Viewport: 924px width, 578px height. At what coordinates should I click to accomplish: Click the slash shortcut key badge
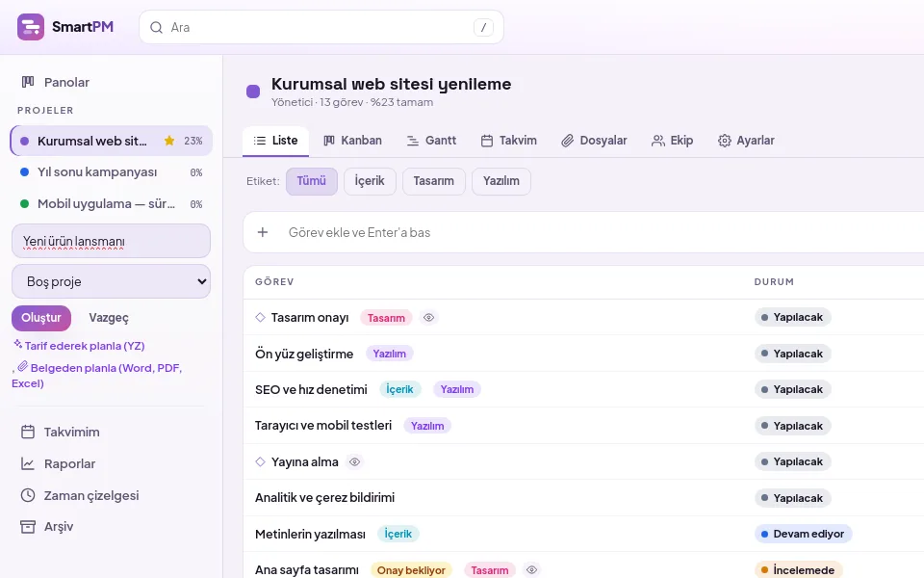point(483,27)
